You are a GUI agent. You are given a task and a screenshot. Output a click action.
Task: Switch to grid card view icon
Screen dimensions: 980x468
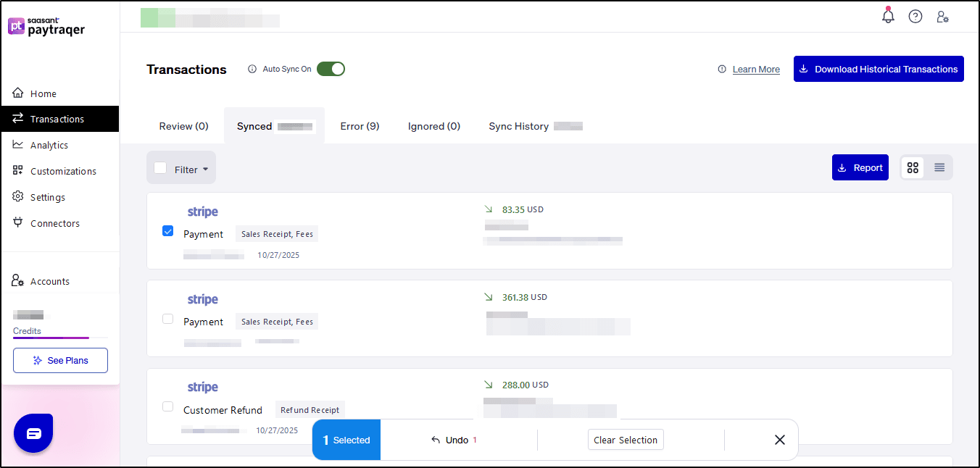point(913,167)
